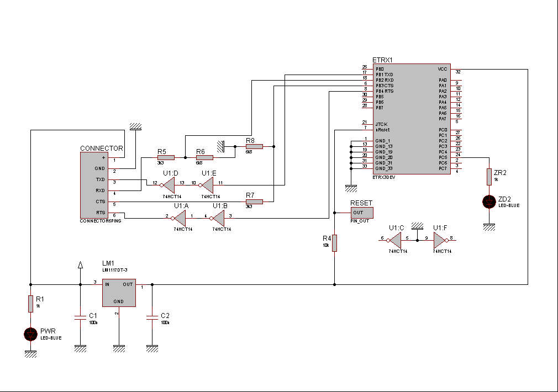Image resolution: width=558 pixels, height=392 pixels.
Task: Click the GND_33 pin label
Action: pos(383,168)
